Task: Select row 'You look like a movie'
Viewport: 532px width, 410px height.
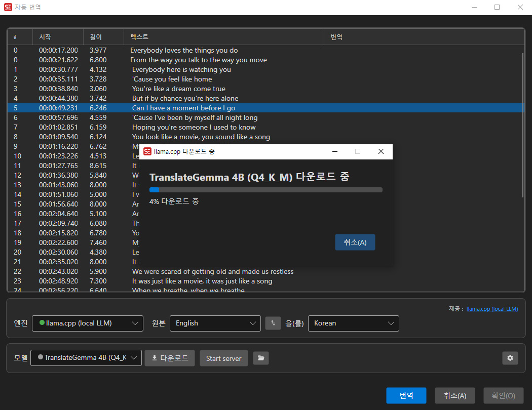Action: click(x=265, y=137)
